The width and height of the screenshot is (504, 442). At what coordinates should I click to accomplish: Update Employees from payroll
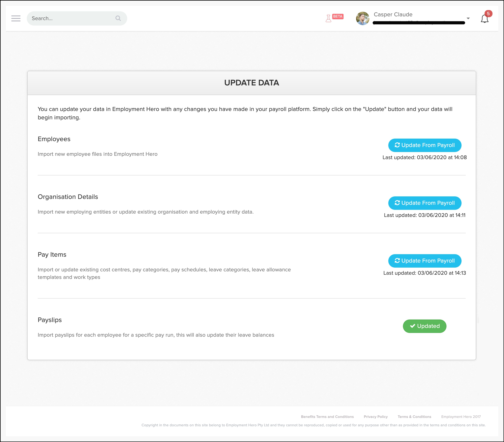pyautogui.click(x=425, y=145)
